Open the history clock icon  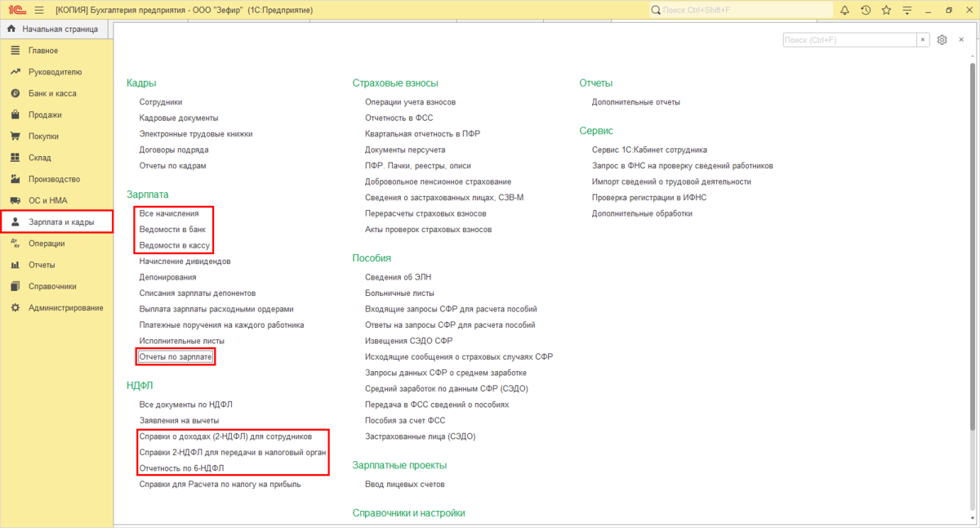pos(866,10)
